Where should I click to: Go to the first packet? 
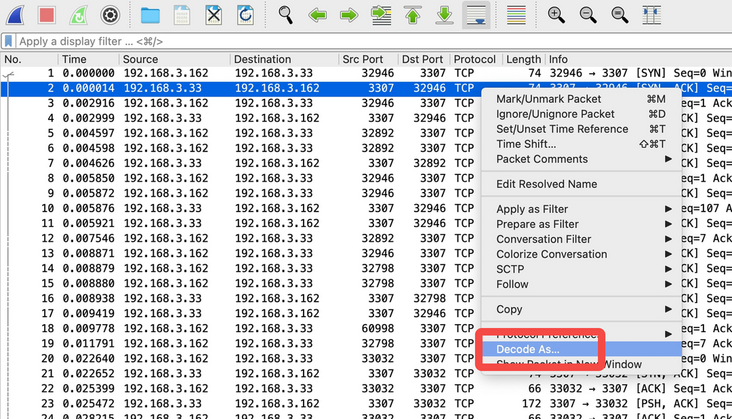(412, 15)
